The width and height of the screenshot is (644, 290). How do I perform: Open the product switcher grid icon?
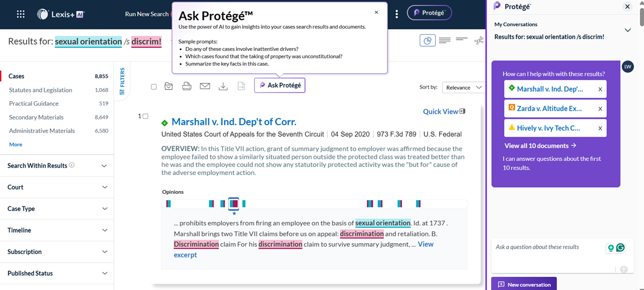point(21,14)
